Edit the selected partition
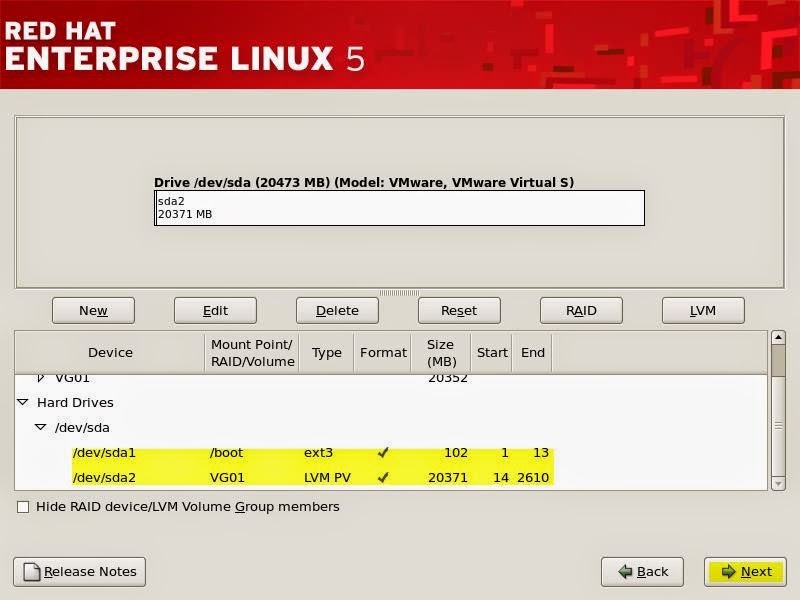Viewport: 800px width, 600px height. [215, 310]
